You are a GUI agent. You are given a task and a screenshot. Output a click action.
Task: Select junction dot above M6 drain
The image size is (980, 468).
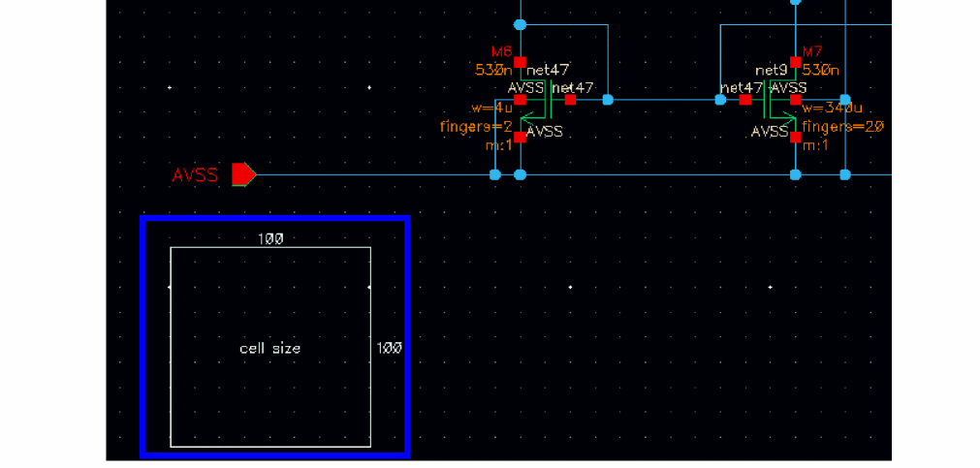(x=520, y=24)
